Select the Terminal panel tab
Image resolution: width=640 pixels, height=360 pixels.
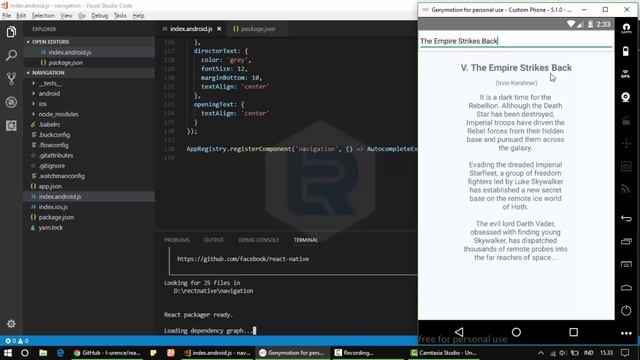coord(306,240)
